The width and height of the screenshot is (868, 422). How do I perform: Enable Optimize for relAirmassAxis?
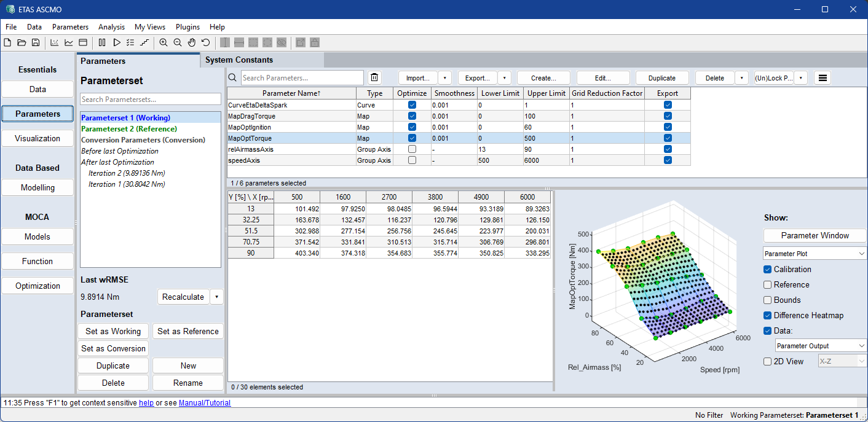tap(412, 149)
